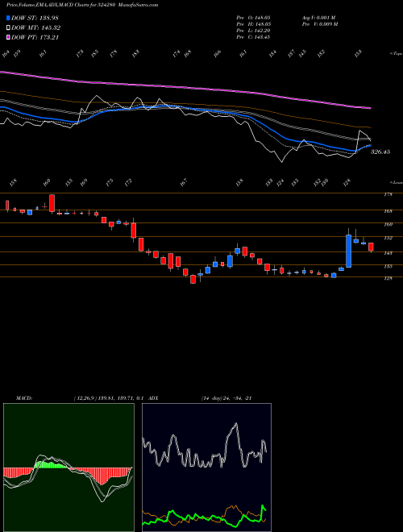Screen dimensions: 403x532
Task: Click the Pre L: 142.20 value
Action: tap(253, 31)
